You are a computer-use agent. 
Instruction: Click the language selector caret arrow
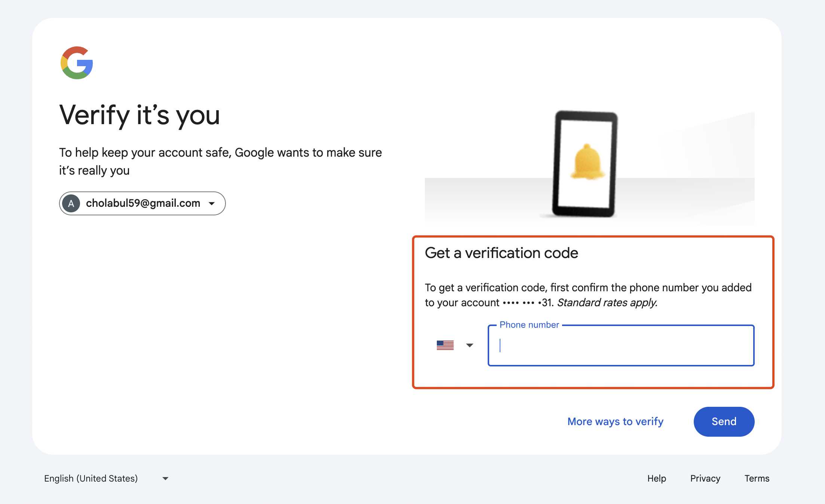(x=165, y=479)
